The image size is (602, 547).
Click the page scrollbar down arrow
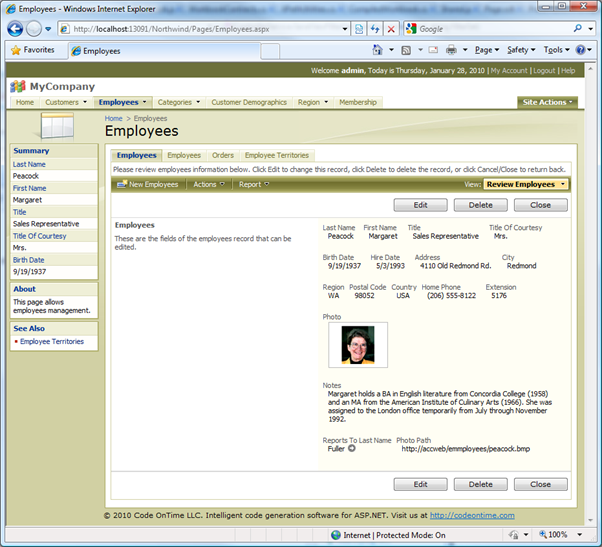coord(590,521)
